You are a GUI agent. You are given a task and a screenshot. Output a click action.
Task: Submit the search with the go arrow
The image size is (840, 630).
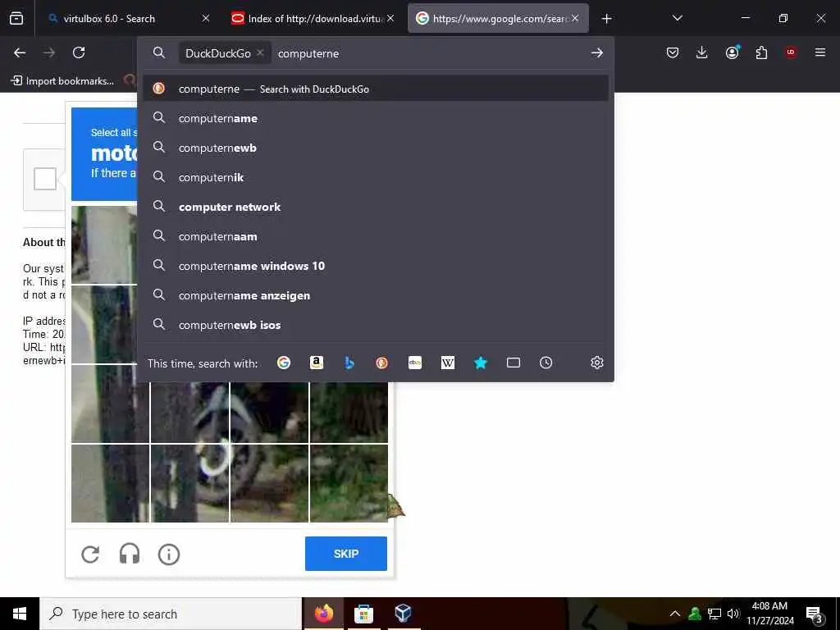(x=597, y=53)
